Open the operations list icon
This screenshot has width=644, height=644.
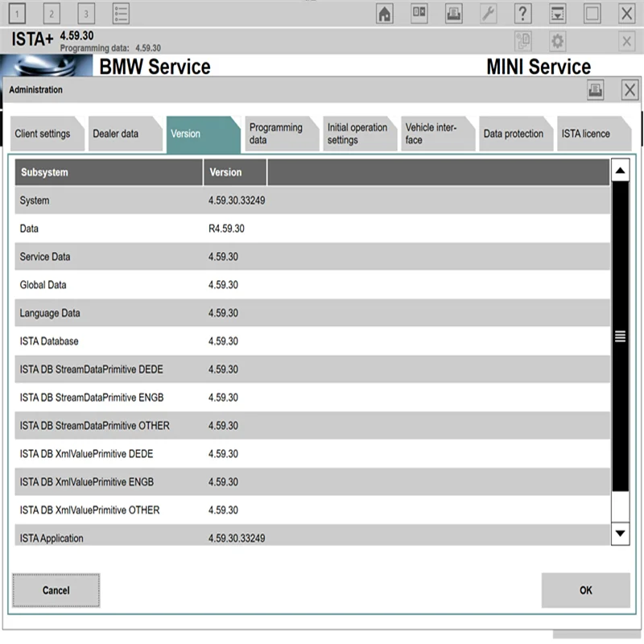121,14
